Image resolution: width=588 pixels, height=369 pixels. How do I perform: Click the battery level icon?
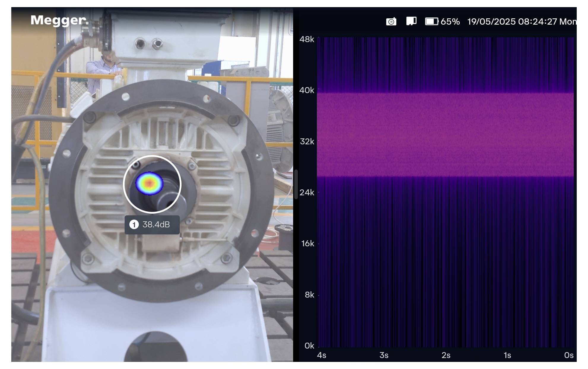pos(431,21)
